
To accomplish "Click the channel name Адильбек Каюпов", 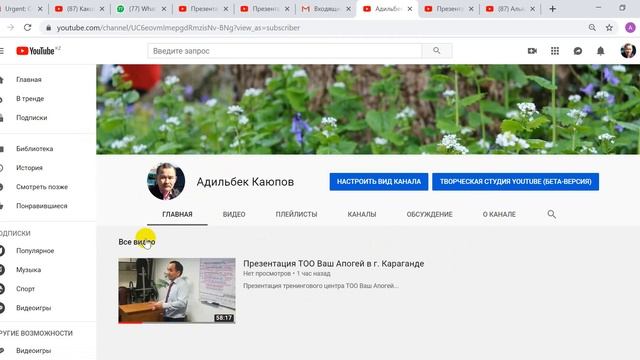I will click(245, 182).
